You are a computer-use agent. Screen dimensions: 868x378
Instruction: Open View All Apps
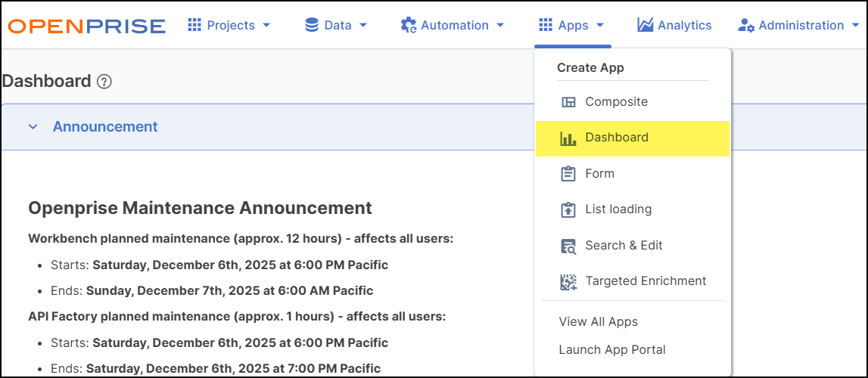[x=599, y=321]
